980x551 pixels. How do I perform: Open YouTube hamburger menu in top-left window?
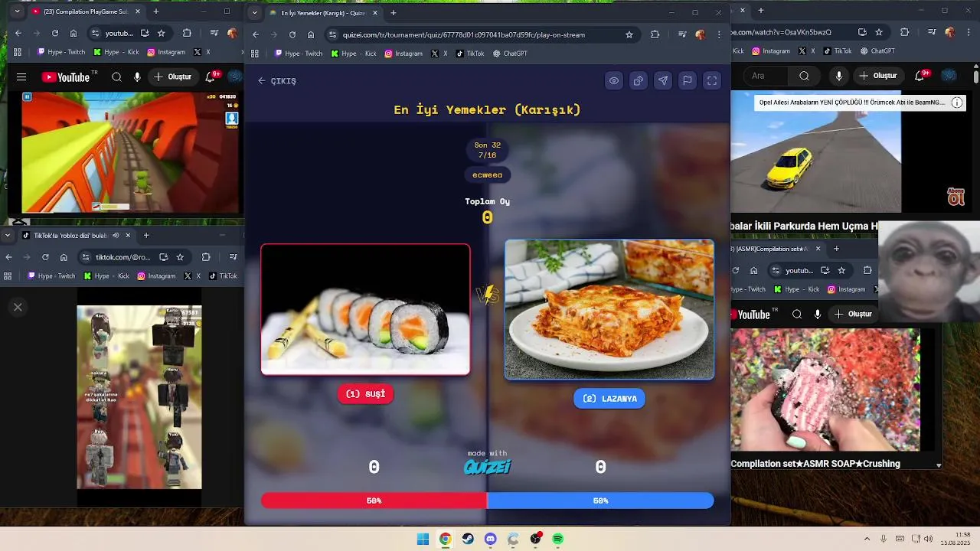(21, 77)
